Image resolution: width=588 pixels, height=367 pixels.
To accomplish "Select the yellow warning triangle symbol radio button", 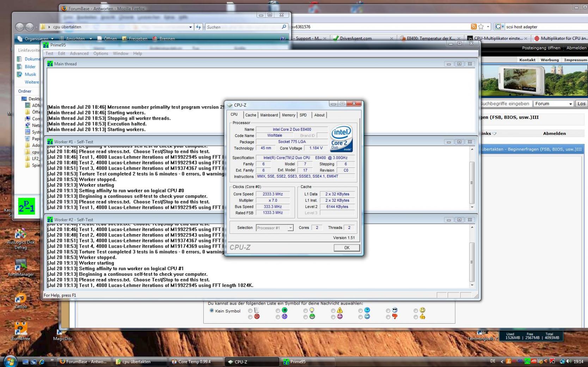I will tap(333, 311).
